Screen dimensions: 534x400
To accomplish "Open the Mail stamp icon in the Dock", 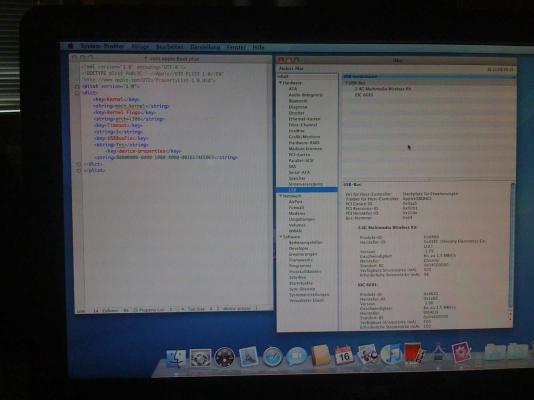I will coord(248,356).
